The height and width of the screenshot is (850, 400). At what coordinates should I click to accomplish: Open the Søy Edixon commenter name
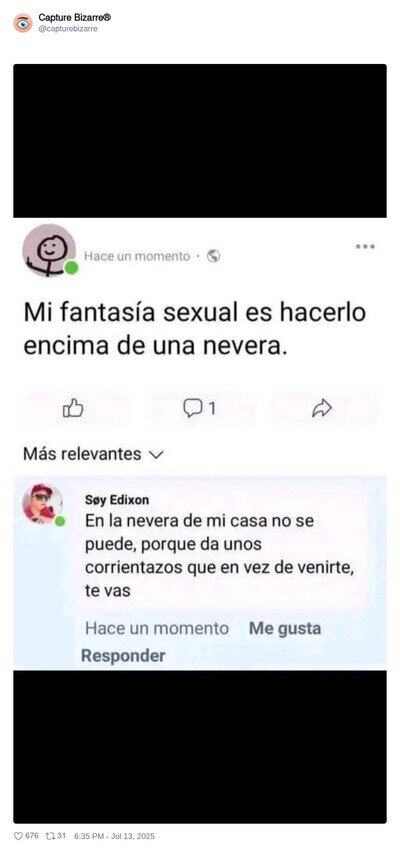(x=117, y=500)
